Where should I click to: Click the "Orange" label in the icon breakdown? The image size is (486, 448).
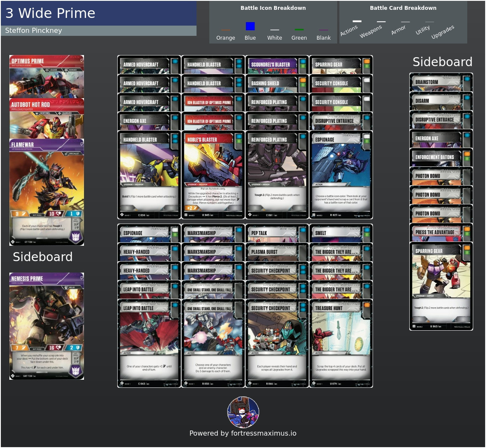click(x=226, y=38)
